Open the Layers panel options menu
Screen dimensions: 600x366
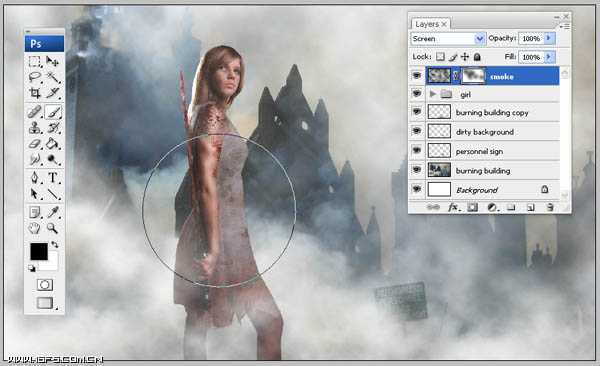[565, 26]
